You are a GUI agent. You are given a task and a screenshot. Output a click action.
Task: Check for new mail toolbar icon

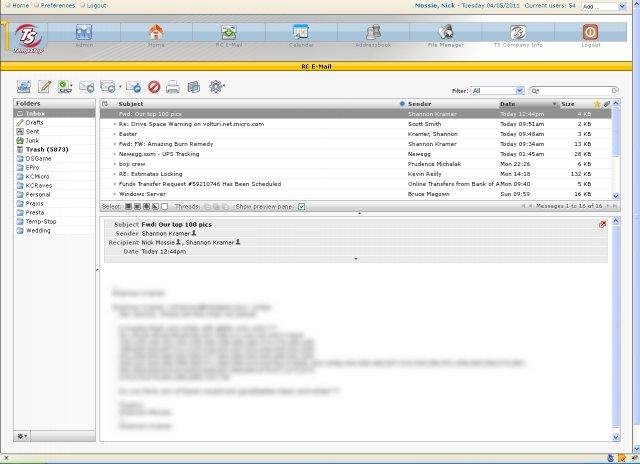(x=24, y=87)
